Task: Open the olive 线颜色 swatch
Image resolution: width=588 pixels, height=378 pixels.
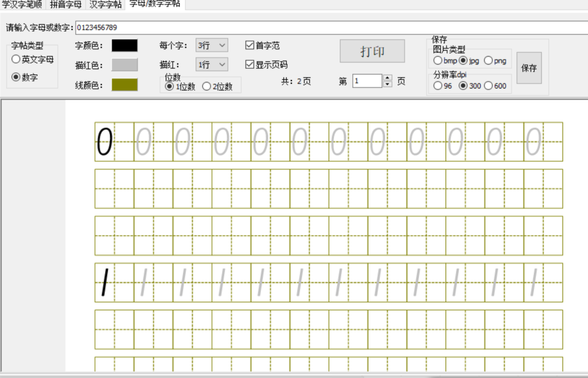Action: click(x=125, y=85)
